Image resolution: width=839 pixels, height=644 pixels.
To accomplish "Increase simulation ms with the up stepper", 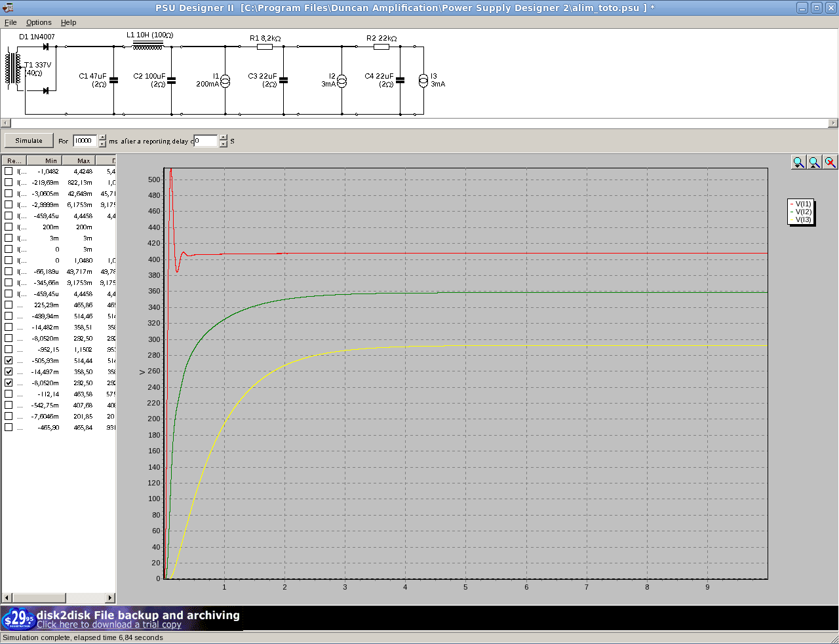I will pos(102,138).
